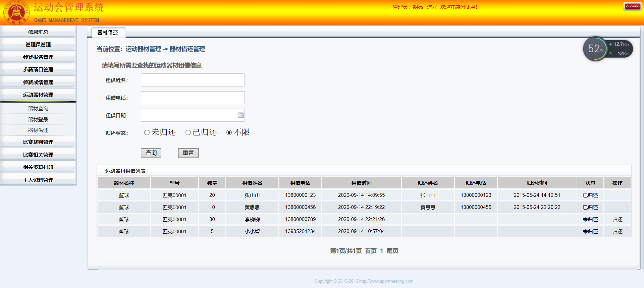Click the red CLOSED logout icon

pos(633,6)
